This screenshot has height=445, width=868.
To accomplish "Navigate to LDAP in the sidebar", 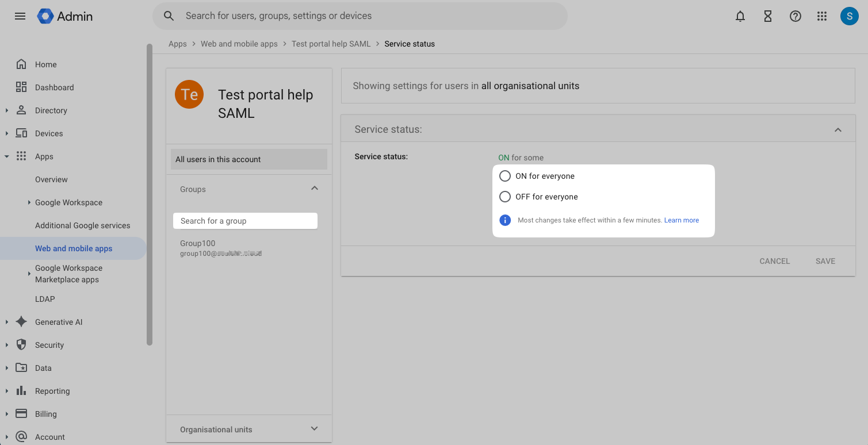I will pos(45,298).
